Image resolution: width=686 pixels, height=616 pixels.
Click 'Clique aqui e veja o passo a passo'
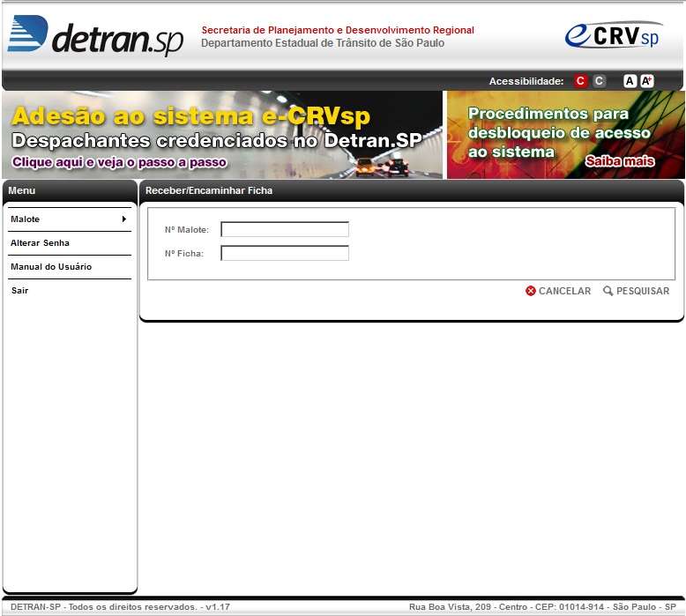click(119, 162)
